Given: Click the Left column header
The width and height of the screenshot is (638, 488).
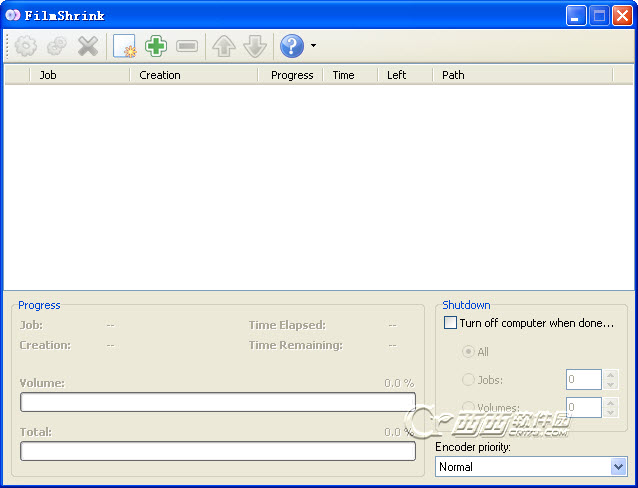Looking at the screenshot, I should pos(405,75).
